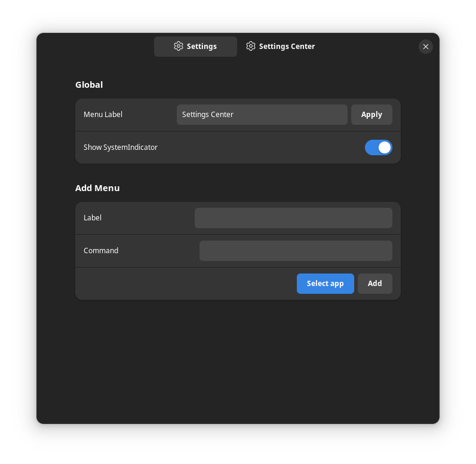Viewport: 476px width, 464px height.
Task: Click the Show SystemIndicator row label
Action: coord(121,148)
